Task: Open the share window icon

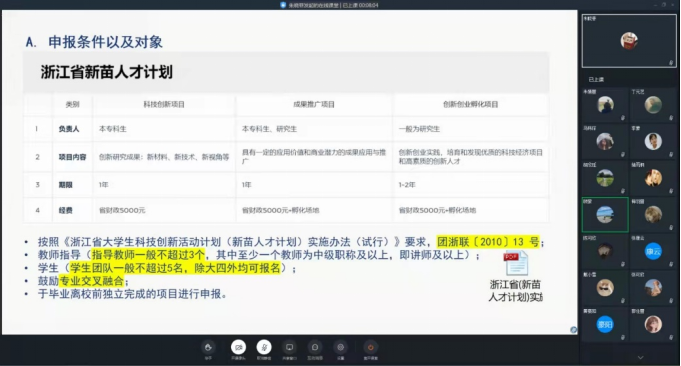Action: tap(289, 347)
